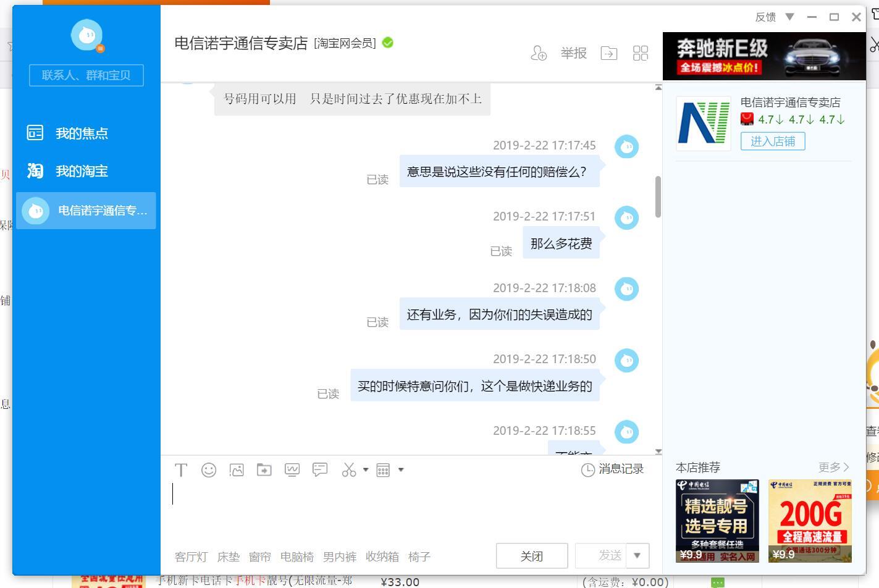Click message 买的时候特意问你们，这个是做快递业务的
Viewport: 879px width, 588px height.
point(475,386)
